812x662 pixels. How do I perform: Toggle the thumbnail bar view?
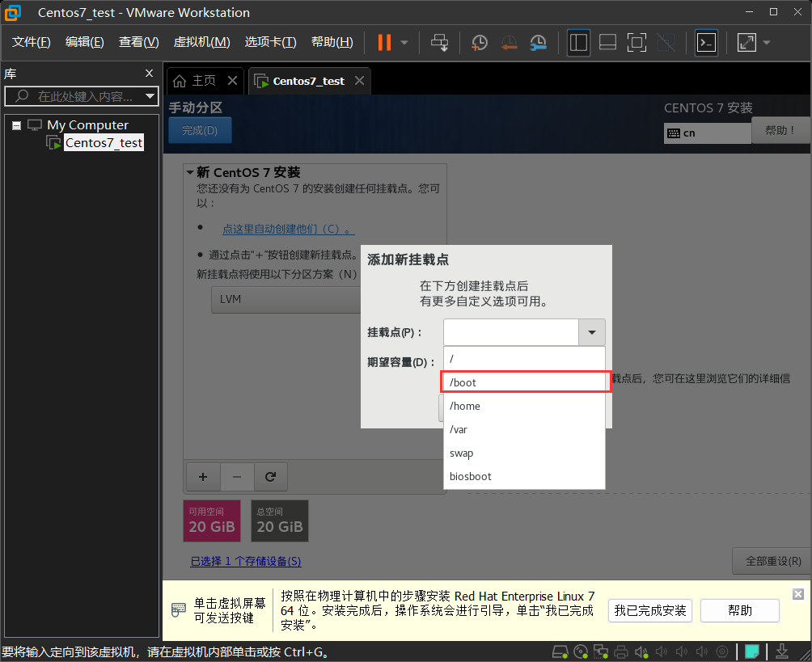point(607,43)
